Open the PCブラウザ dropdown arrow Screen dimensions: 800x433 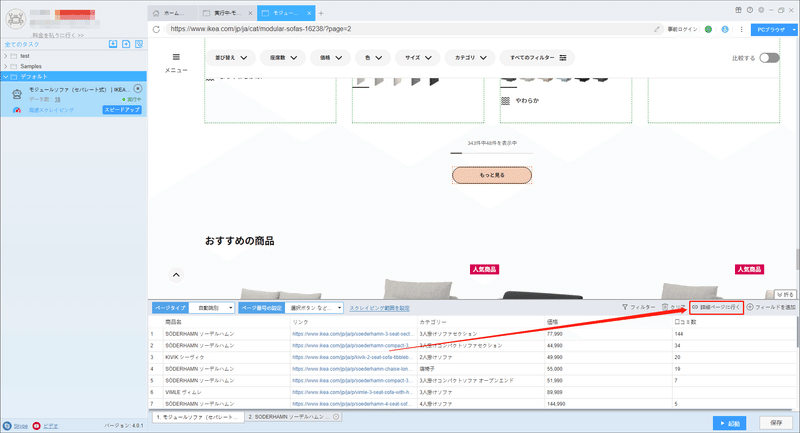click(794, 30)
